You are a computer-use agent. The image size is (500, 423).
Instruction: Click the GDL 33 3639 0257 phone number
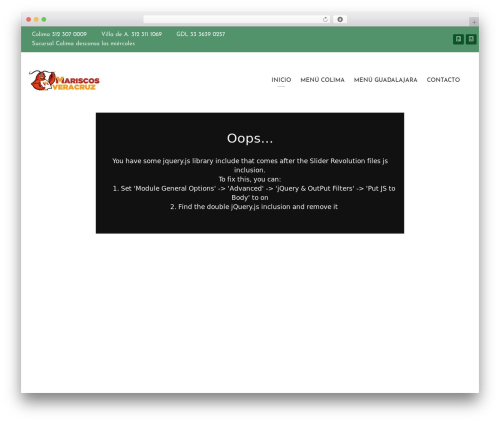[x=201, y=34]
